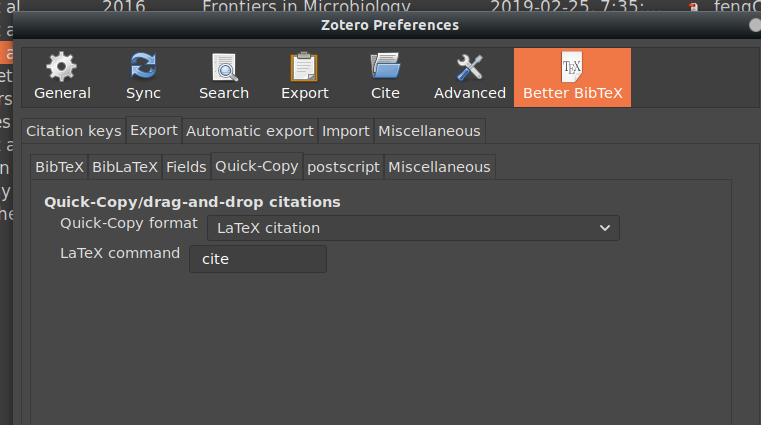Open the Advanced preferences pane
The image size is (761, 425).
(469, 77)
